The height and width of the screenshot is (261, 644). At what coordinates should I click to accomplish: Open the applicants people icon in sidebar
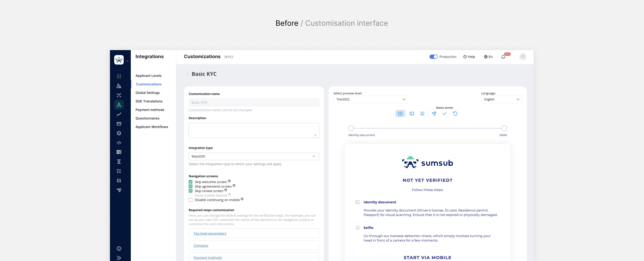pyautogui.click(x=119, y=86)
